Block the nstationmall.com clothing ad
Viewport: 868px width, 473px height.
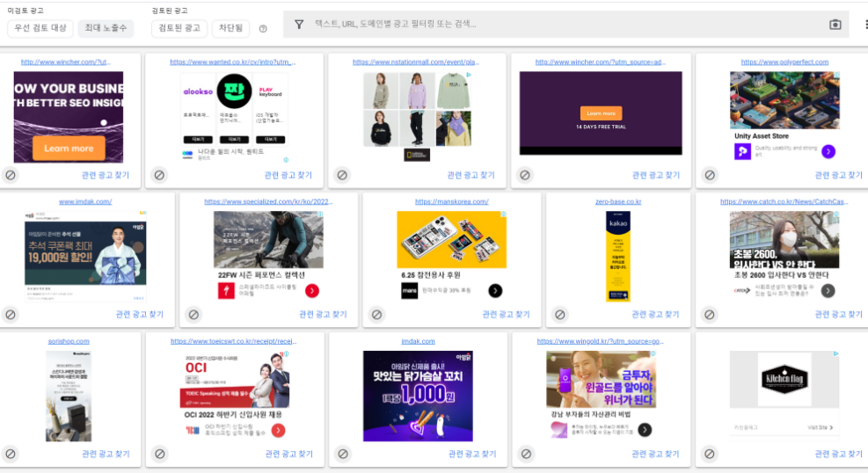point(342,175)
